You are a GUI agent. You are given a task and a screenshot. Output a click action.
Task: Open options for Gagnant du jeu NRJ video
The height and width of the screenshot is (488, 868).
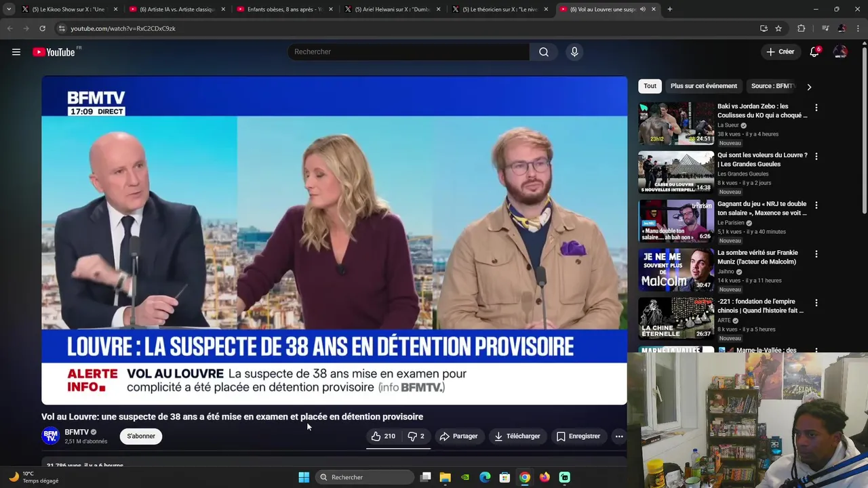816,205
